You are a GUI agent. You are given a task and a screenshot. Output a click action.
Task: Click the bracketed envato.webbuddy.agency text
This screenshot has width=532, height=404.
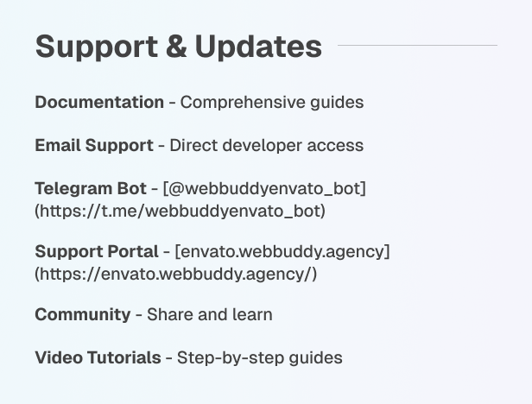282,252
